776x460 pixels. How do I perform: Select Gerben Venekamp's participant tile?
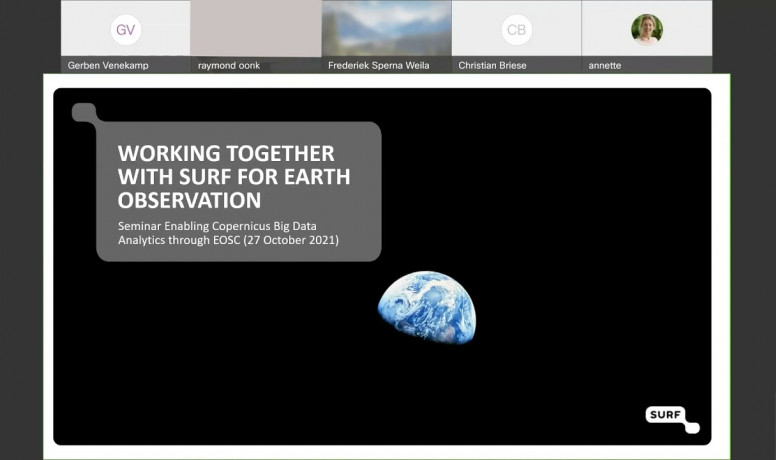click(126, 37)
